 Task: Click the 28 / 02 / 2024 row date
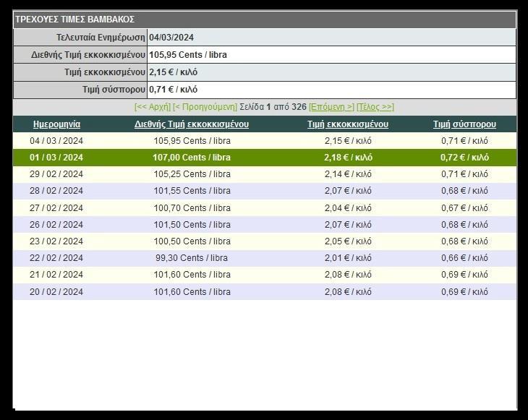(x=56, y=191)
